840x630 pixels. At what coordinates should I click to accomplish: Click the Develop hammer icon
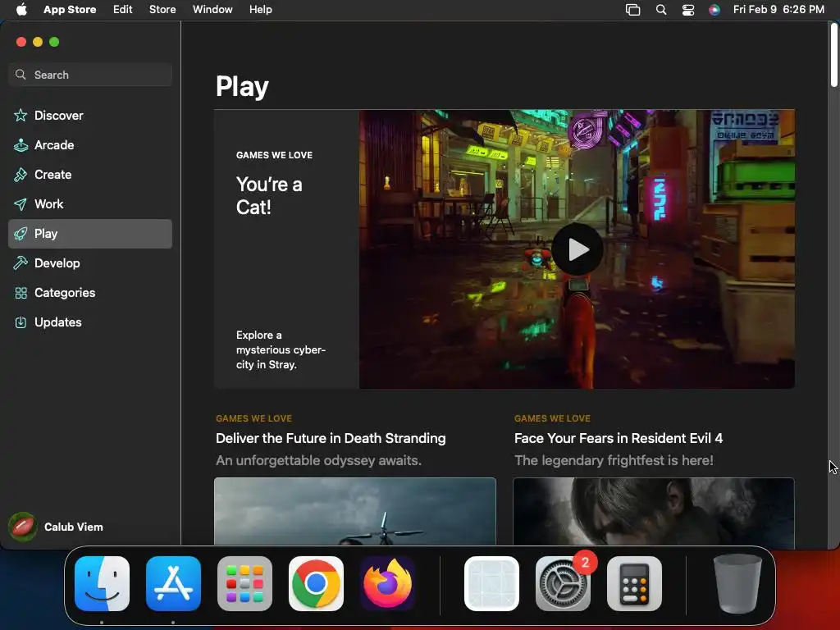click(21, 263)
